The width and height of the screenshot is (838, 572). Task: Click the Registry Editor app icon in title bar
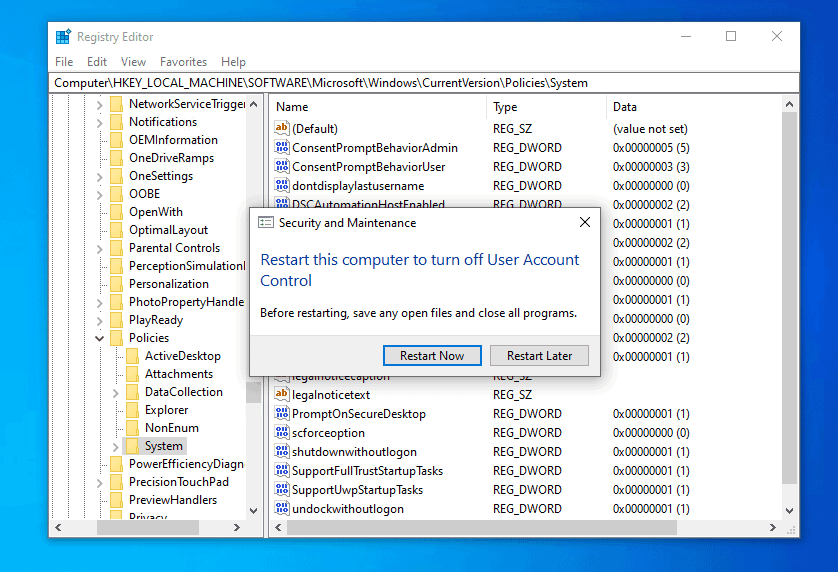click(x=63, y=37)
